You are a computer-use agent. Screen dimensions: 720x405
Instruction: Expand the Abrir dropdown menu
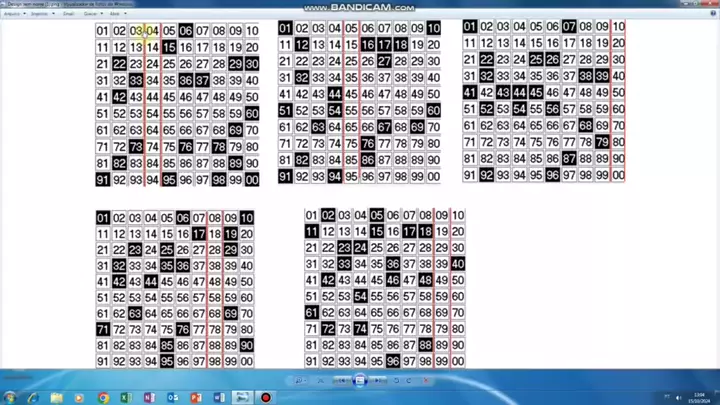(116, 14)
